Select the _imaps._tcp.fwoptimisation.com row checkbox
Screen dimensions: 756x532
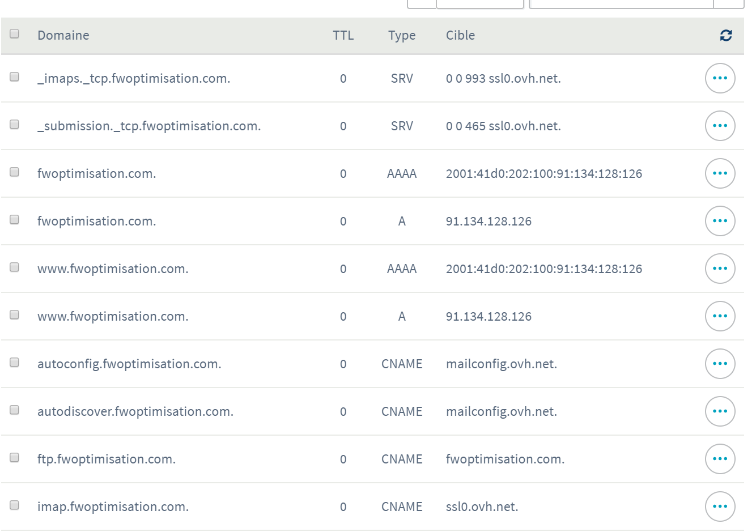(15, 77)
